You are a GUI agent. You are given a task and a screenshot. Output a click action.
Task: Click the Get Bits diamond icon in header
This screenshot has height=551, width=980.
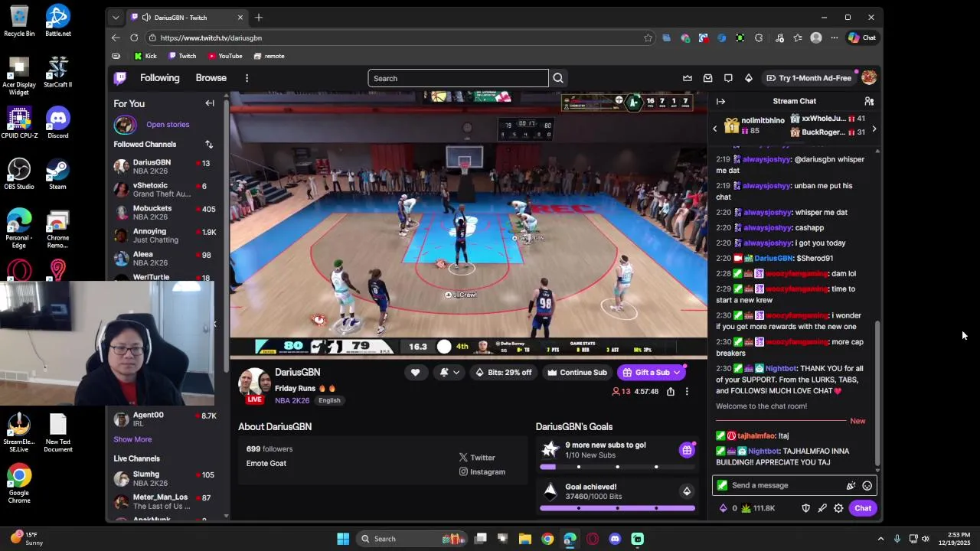click(748, 78)
